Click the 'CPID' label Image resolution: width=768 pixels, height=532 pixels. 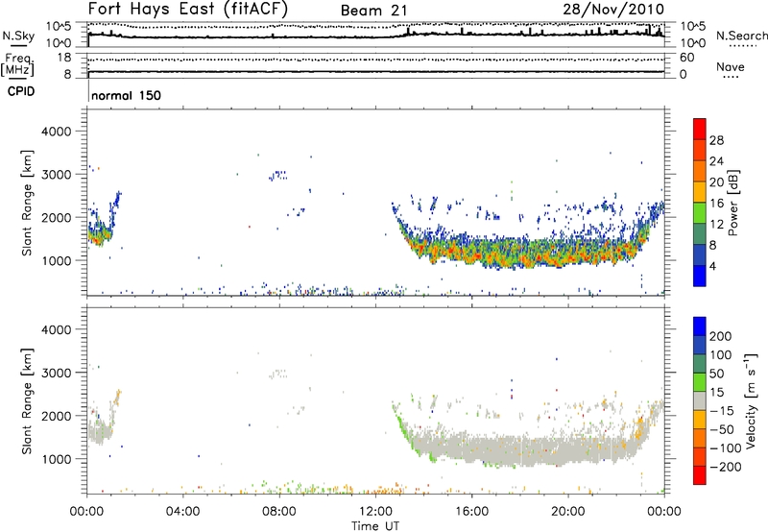[21, 91]
